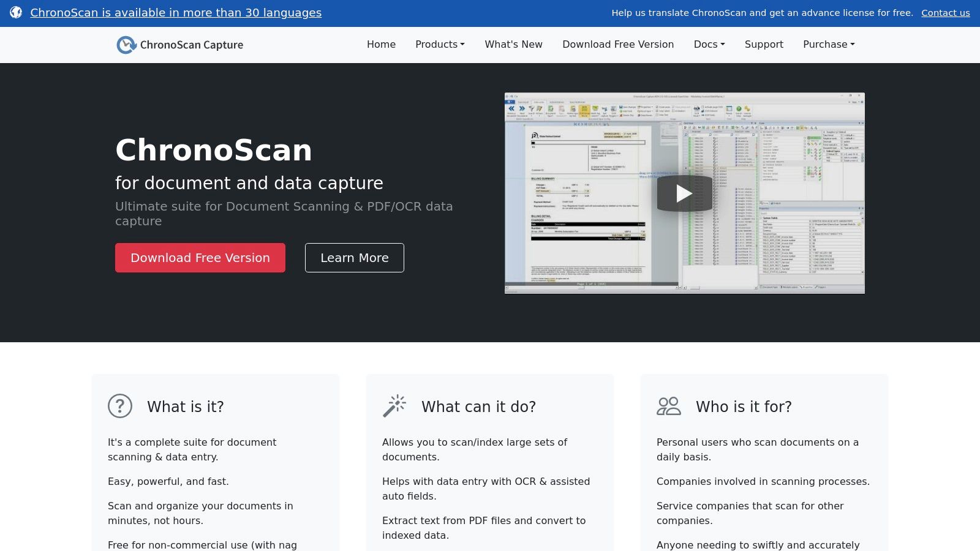Screen dimensions: 980x551
Task: Click the globe icon in top banner
Action: pyautogui.click(x=16, y=12)
